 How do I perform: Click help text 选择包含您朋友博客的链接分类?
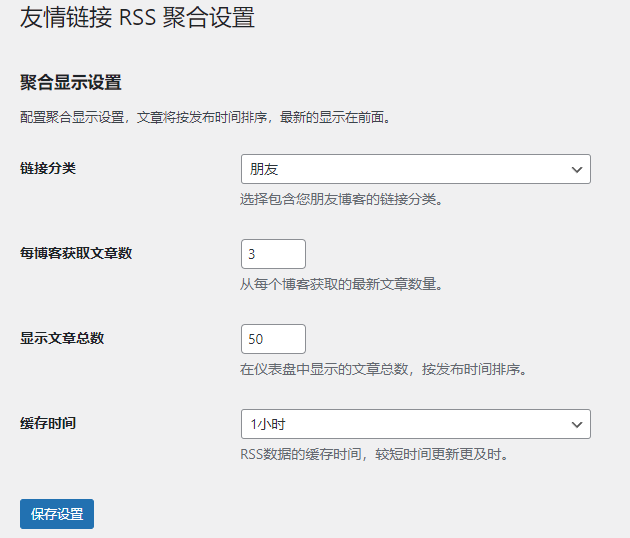(x=341, y=199)
